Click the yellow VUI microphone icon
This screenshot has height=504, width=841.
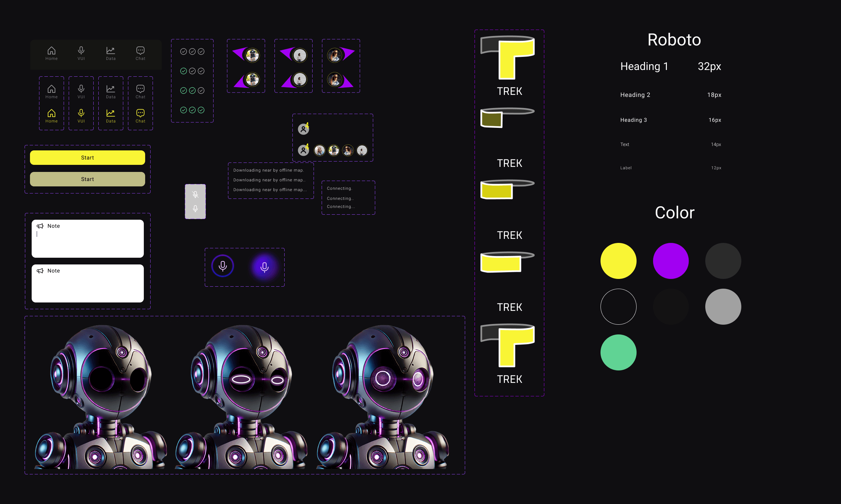point(81,113)
